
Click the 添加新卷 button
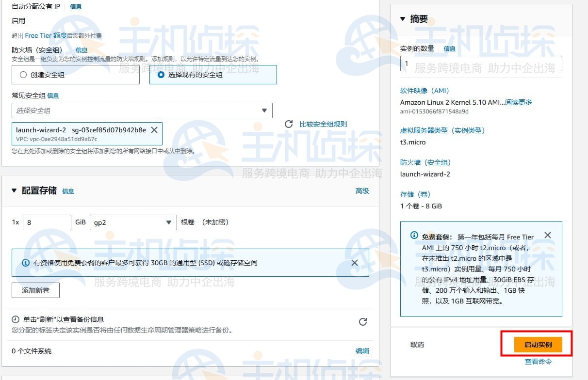[x=35, y=290]
